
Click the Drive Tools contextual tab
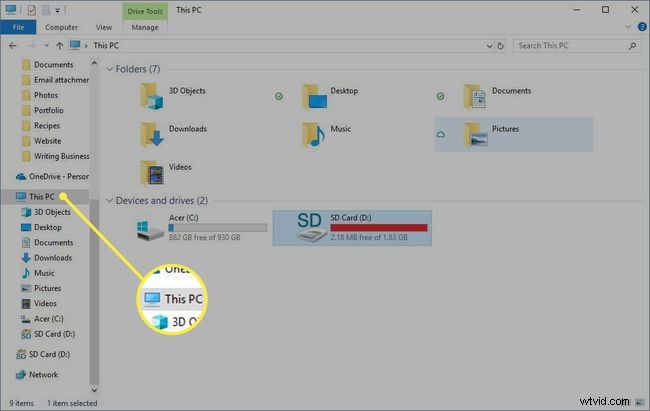pos(145,11)
